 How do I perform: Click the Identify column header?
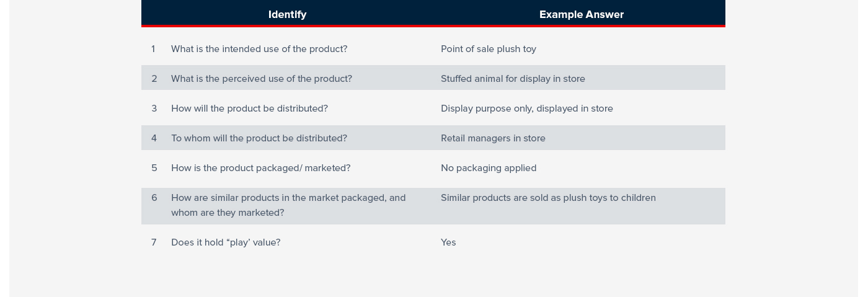(x=287, y=14)
